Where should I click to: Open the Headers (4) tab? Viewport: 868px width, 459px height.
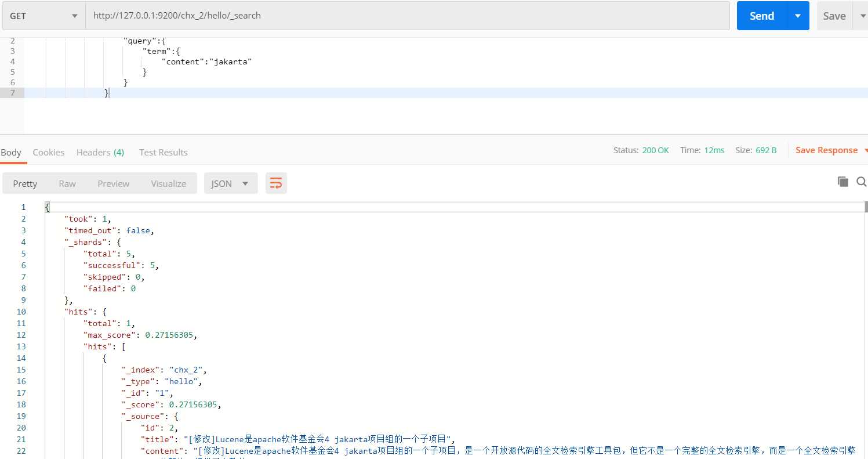[x=100, y=152]
